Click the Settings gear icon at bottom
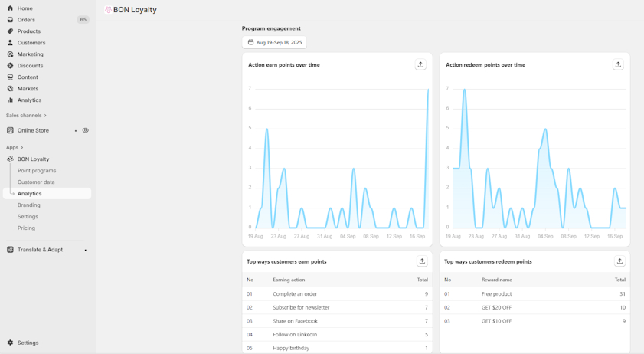644x354 pixels. coord(10,343)
